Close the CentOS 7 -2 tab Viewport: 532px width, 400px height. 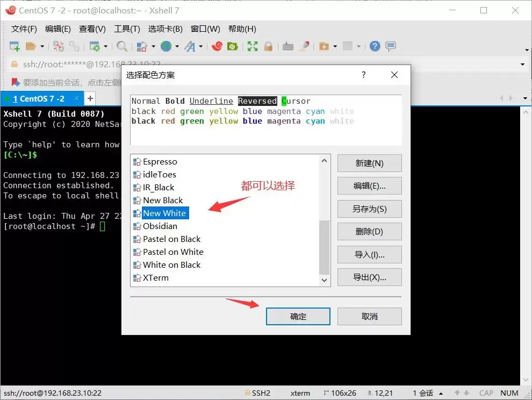[x=77, y=98]
